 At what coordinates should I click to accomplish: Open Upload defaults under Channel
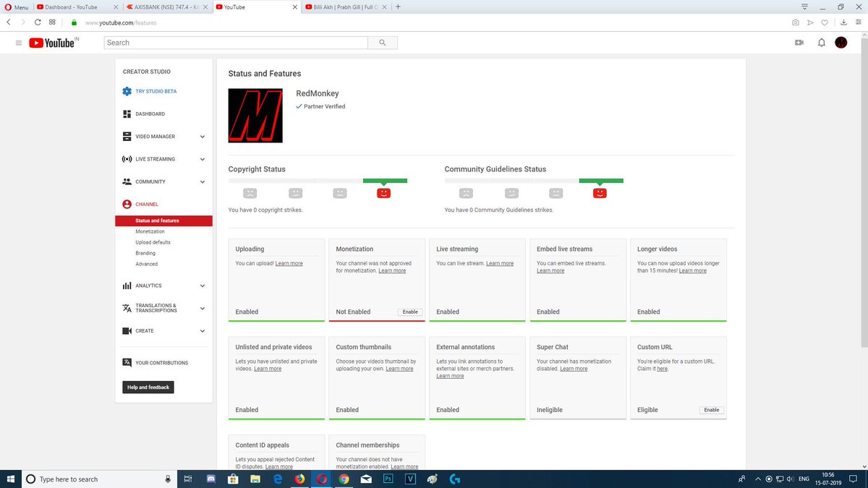click(153, 242)
